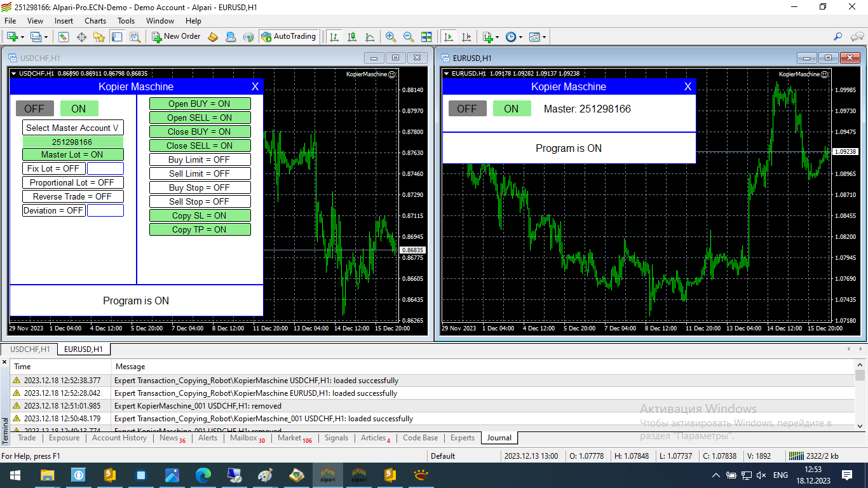Toggle Master Lot = ON setting
Image resolution: width=868 pixels, height=488 pixels.
pyautogui.click(x=72, y=154)
